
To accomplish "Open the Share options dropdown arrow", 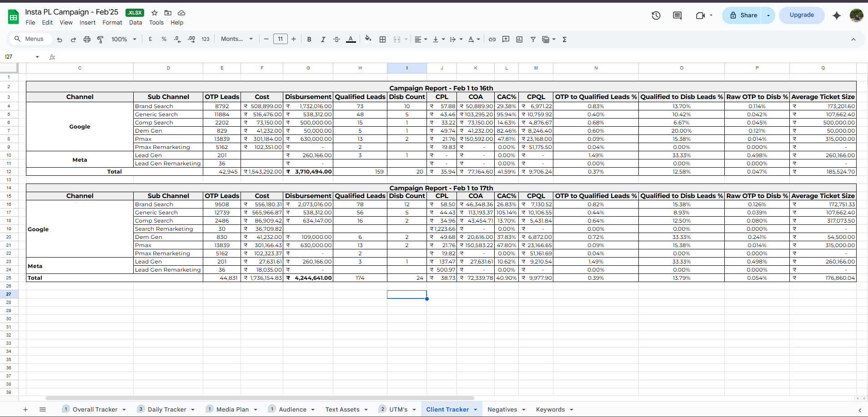I will point(768,15).
